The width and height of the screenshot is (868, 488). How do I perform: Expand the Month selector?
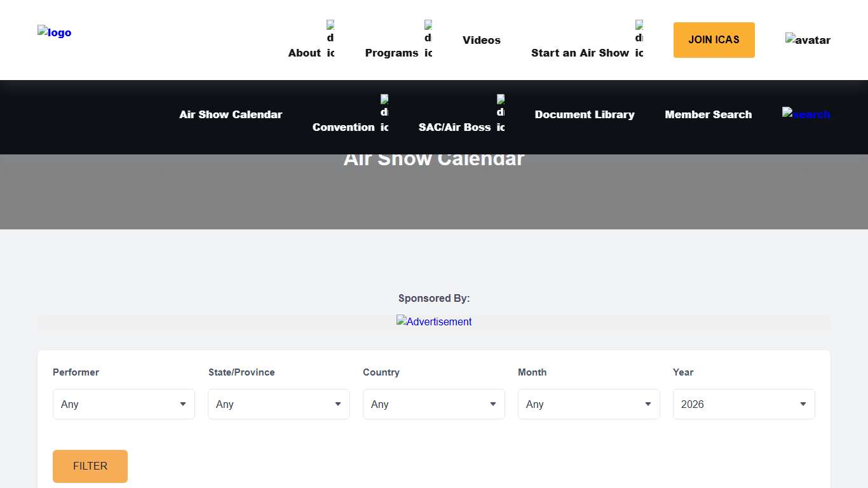coord(588,404)
